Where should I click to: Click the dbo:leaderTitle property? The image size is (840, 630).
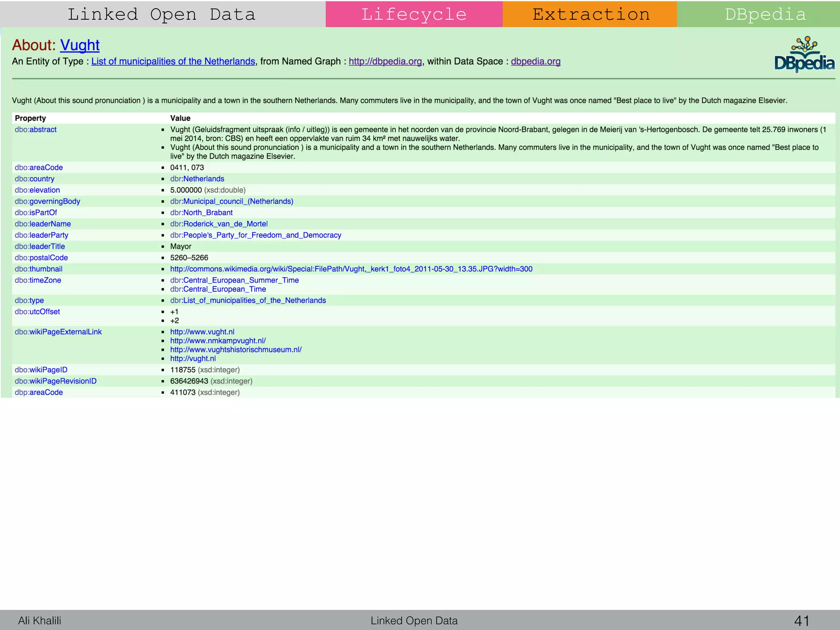40,247
